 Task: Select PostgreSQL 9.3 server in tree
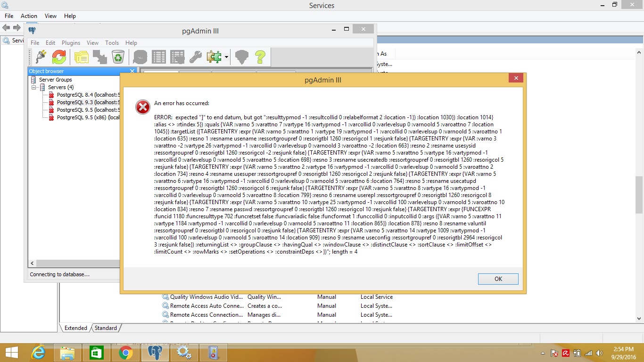coord(88,102)
